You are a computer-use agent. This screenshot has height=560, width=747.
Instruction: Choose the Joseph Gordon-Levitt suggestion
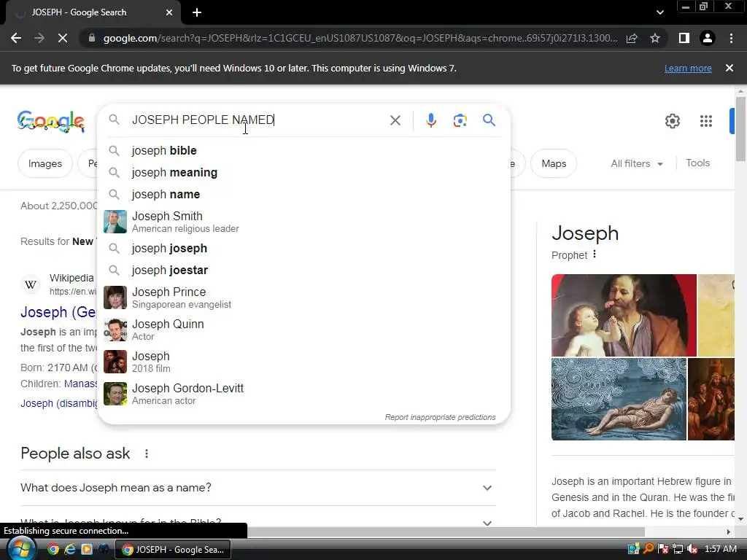pyautogui.click(x=304, y=394)
